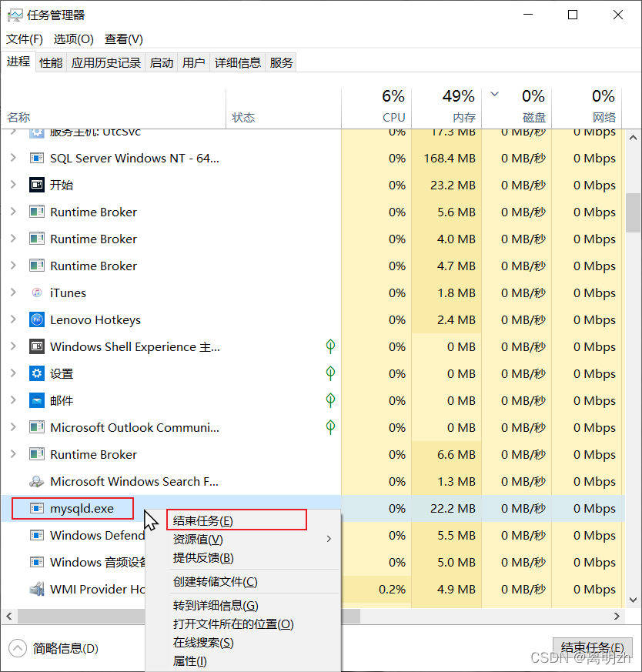Switch to the 服务 tab

pyautogui.click(x=281, y=63)
